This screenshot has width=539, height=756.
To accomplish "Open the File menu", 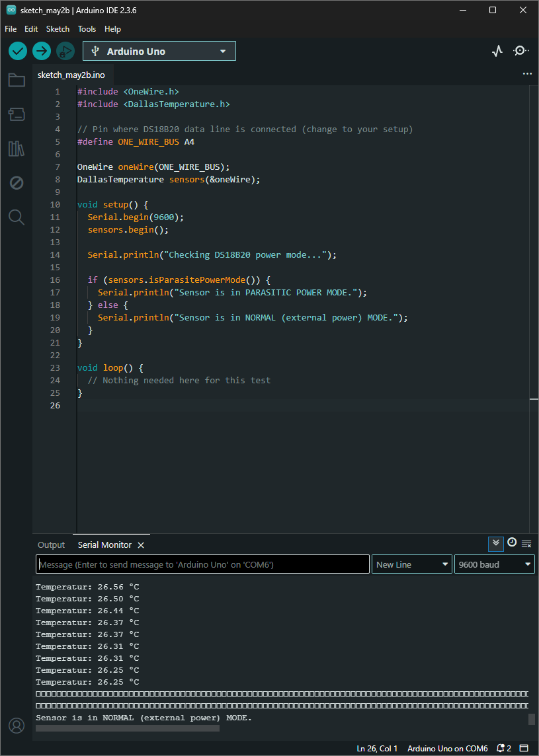I will tap(11, 29).
